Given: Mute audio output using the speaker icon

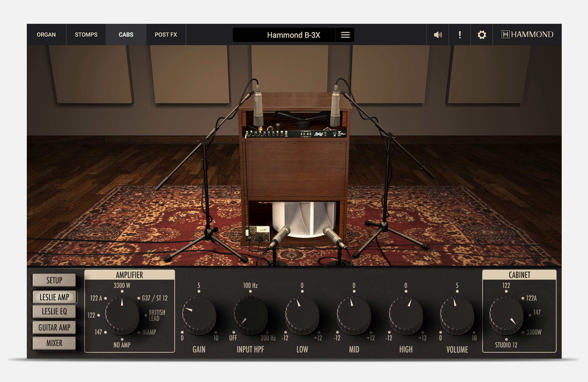Looking at the screenshot, I should tap(438, 35).
